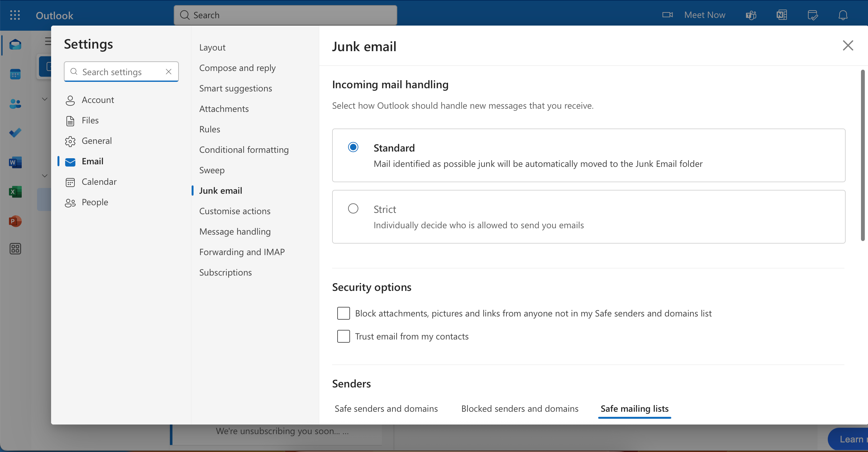Open the app launcher waffle icon
Screen dimensions: 868x452
pos(15,15)
